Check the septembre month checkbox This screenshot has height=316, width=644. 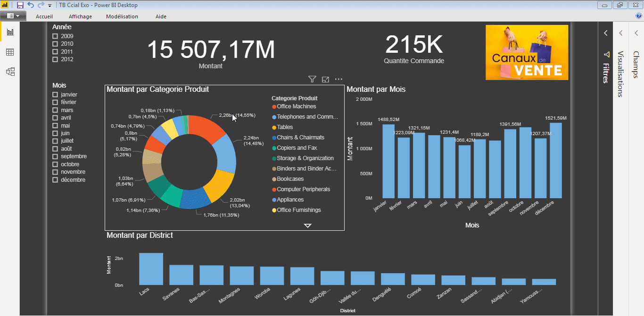click(x=55, y=156)
